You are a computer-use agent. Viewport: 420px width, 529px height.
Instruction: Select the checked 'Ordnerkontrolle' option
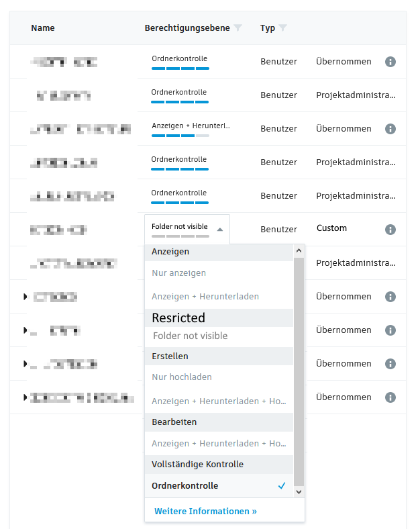pyautogui.click(x=185, y=486)
